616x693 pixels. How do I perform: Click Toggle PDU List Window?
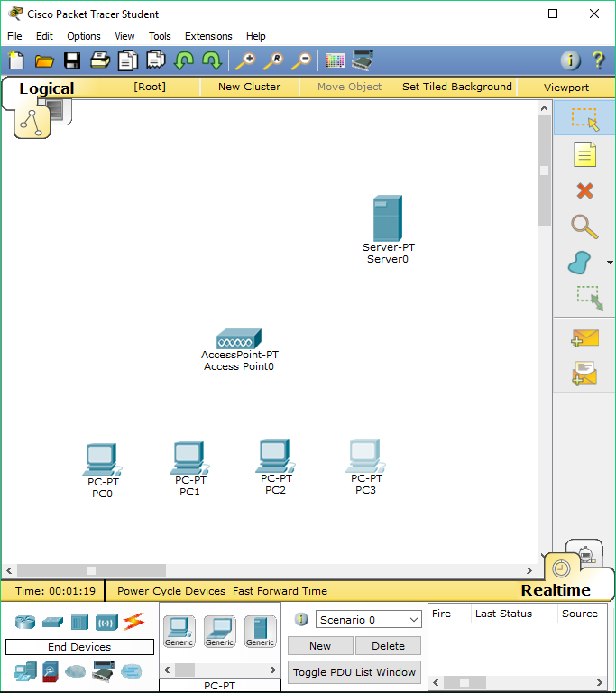(354, 672)
